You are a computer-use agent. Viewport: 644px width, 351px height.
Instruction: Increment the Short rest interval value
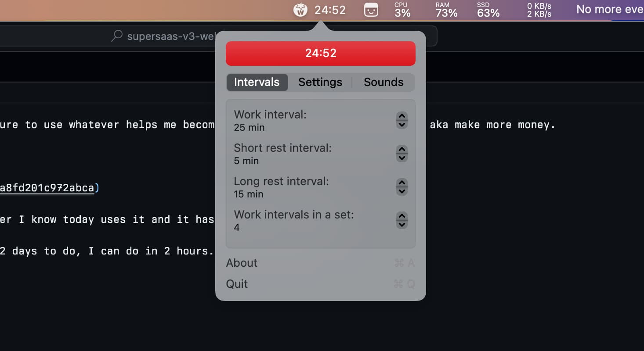pos(402,150)
